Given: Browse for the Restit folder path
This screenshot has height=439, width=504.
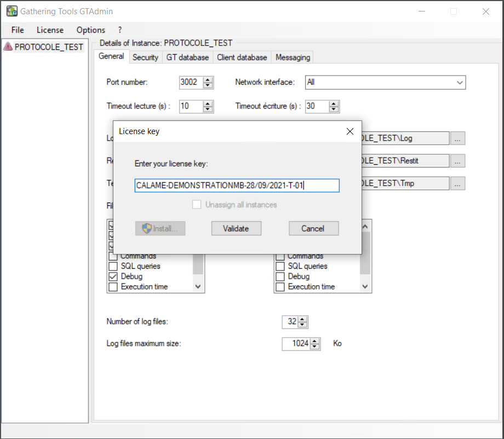Looking at the screenshot, I should (457, 161).
